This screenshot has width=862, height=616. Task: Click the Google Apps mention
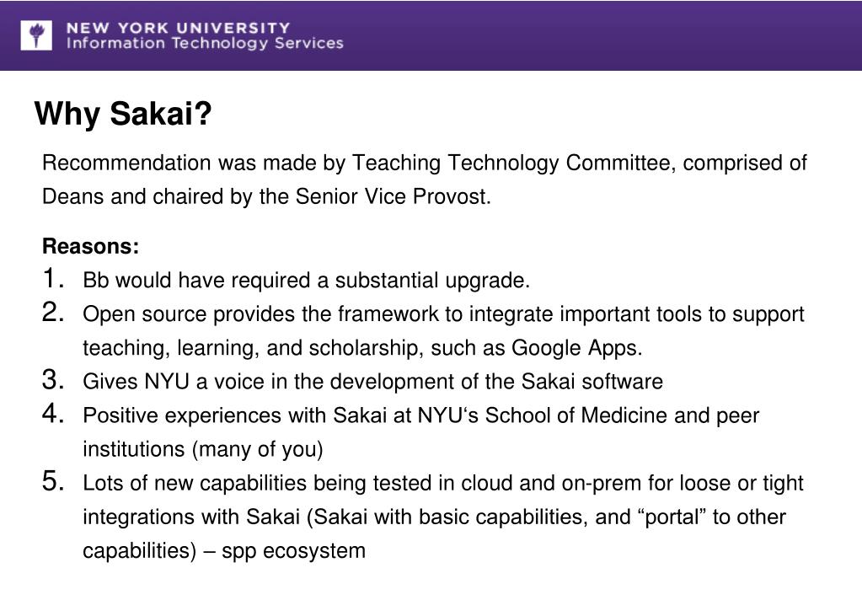coord(576,348)
